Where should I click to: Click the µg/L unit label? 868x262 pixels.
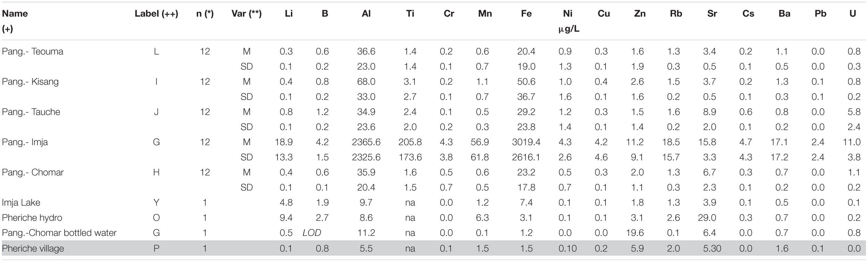(568, 29)
